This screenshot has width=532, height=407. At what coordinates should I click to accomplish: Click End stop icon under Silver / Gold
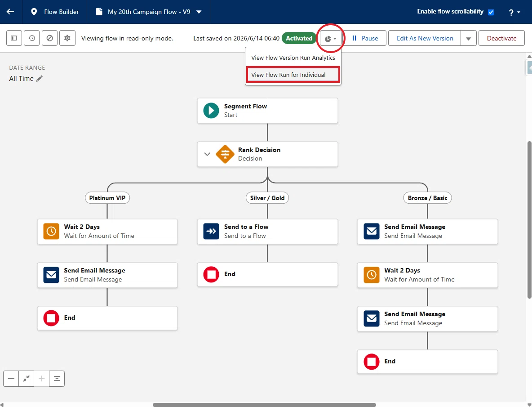tap(211, 274)
